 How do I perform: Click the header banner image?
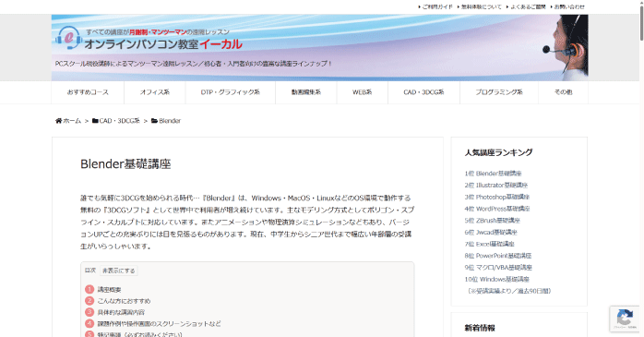tap(319, 48)
